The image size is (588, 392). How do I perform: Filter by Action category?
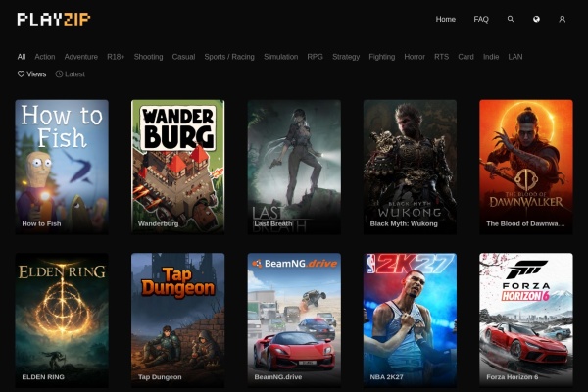[x=45, y=57]
